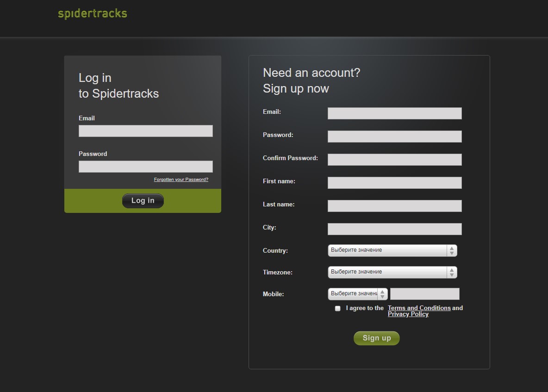Focus the Confirm Password field
The width and height of the screenshot is (548, 392).
pos(395,160)
